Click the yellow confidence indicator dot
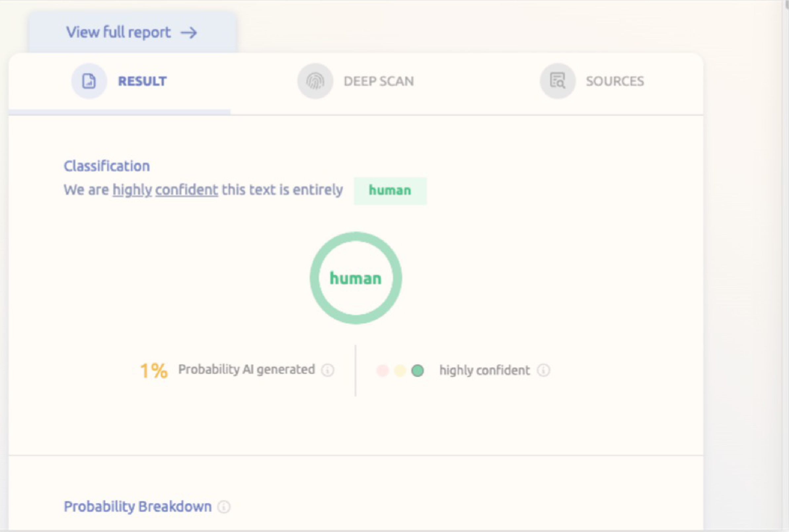Image resolution: width=789 pixels, height=532 pixels. coord(400,371)
